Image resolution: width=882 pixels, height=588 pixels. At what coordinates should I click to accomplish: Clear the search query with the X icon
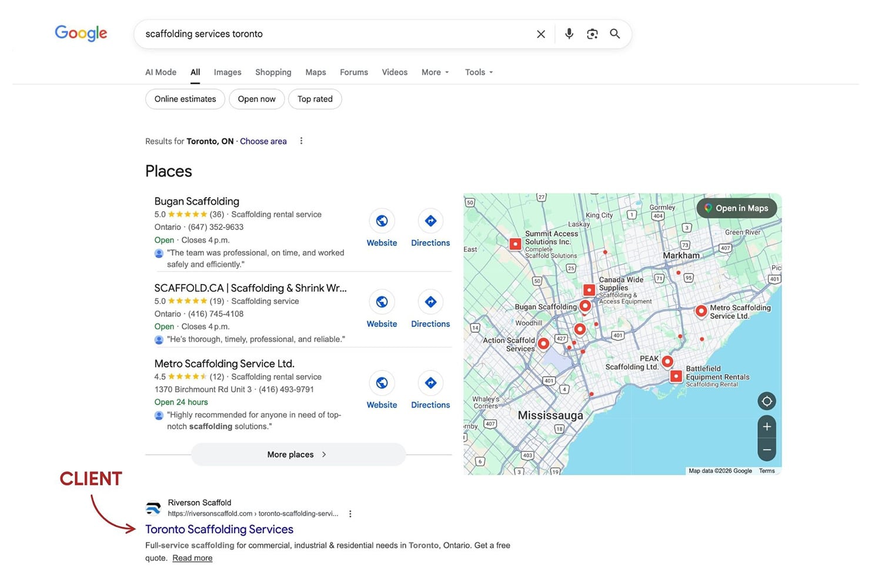541,34
